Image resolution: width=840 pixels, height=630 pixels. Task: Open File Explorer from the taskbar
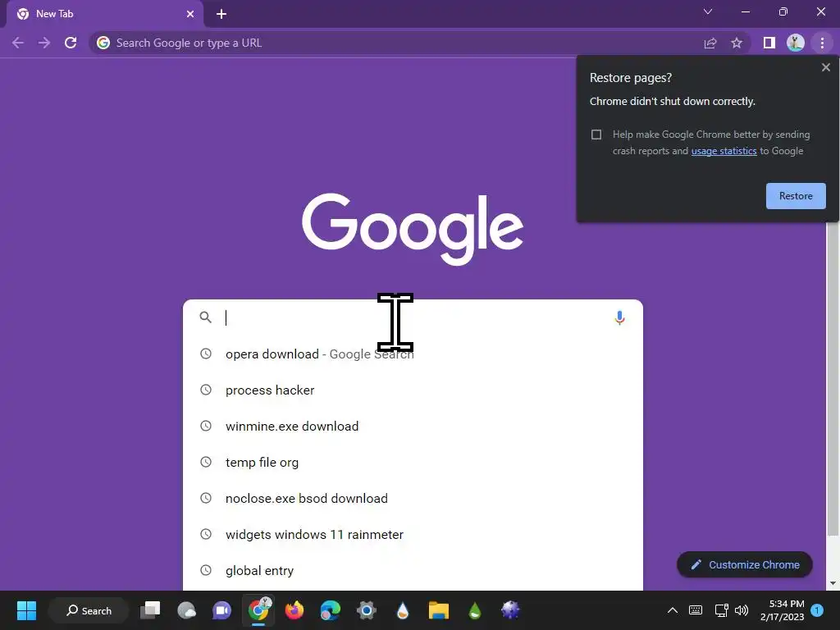click(x=438, y=610)
